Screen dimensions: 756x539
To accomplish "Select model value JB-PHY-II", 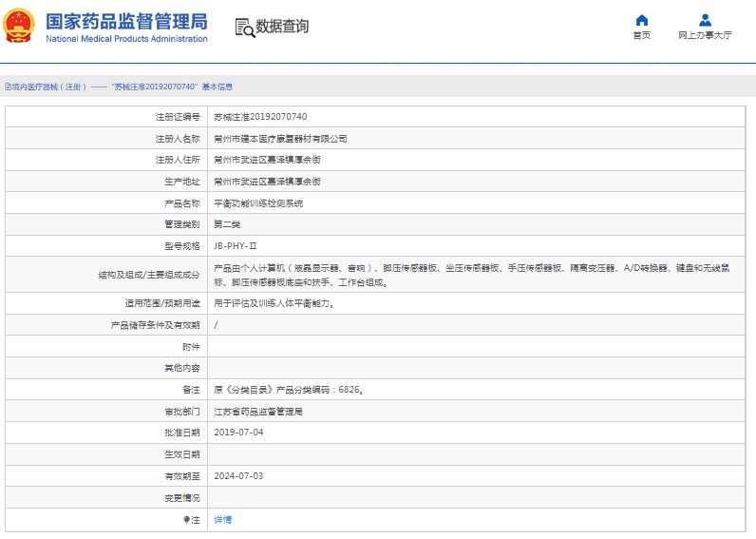I will coord(236,246).
